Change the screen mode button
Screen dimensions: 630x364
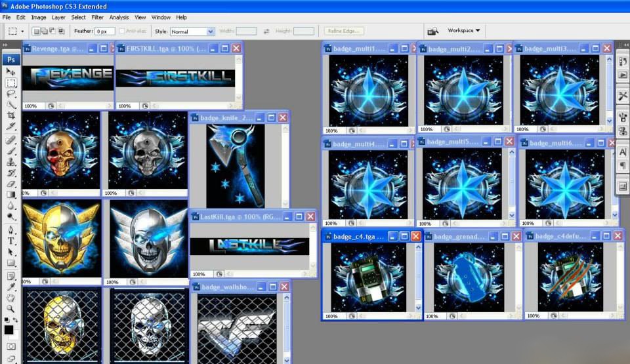11,358
